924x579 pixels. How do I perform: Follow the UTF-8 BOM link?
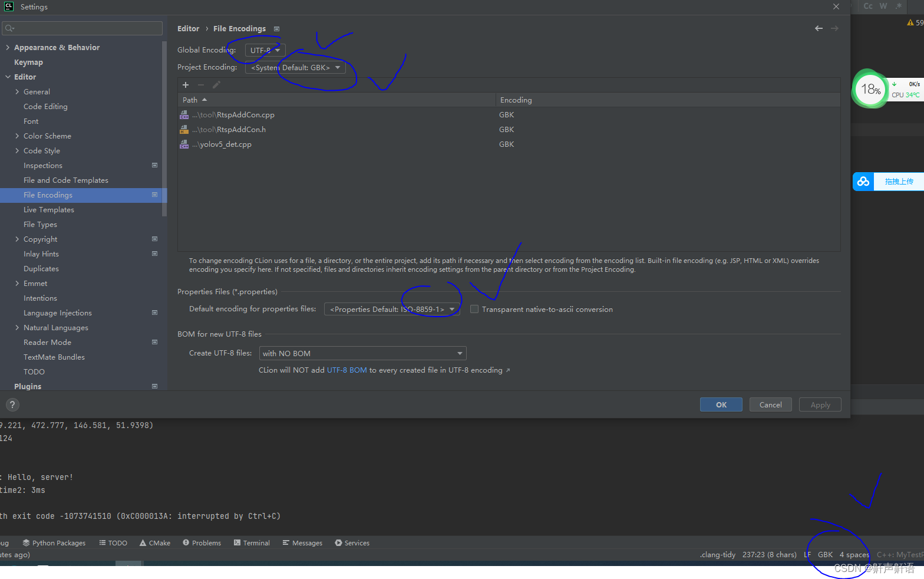[x=347, y=370]
